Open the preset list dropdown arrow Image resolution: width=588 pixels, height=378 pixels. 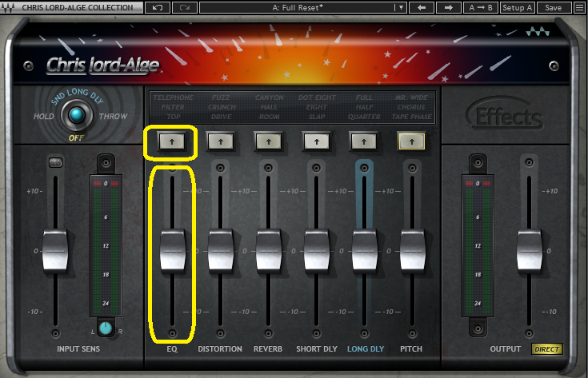400,7
